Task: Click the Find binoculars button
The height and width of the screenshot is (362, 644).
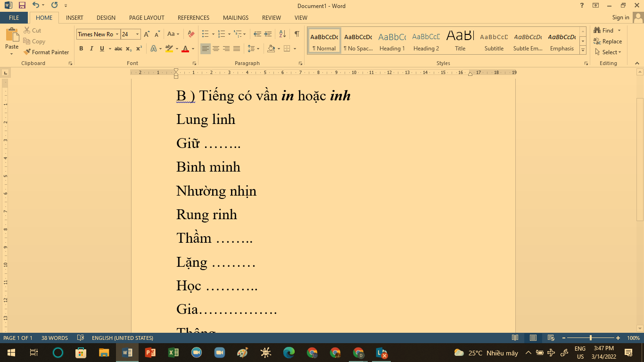Action: click(603, 30)
